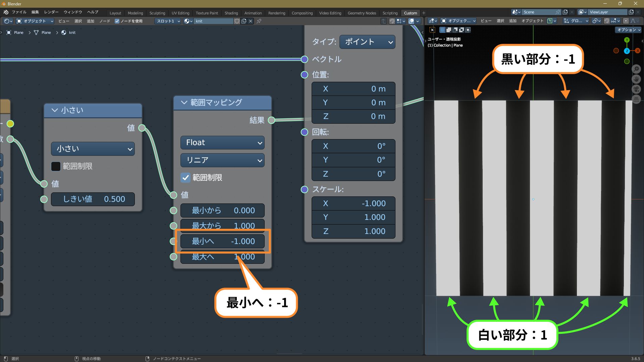This screenshot has height=362, width=644.
Task: Click the オプション button in the viewport
Action: 629,30
